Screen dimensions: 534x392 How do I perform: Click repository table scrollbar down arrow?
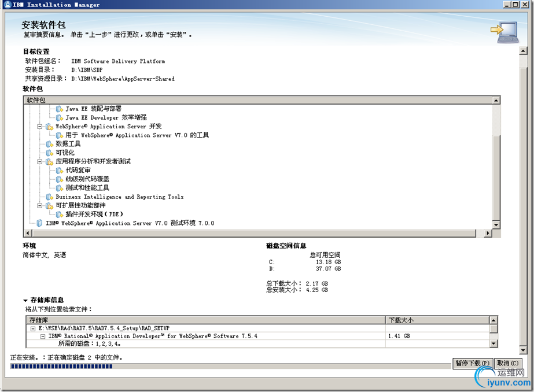tap(494, 343)
